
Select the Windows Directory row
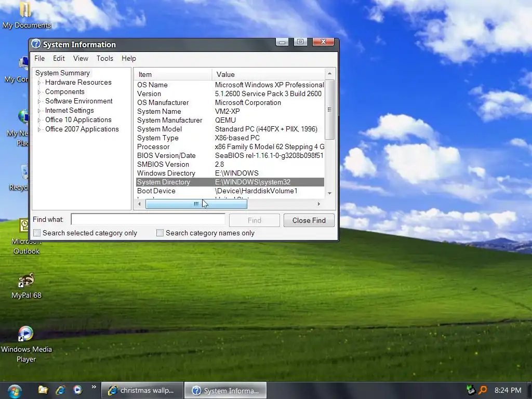(x=230, y=173)
